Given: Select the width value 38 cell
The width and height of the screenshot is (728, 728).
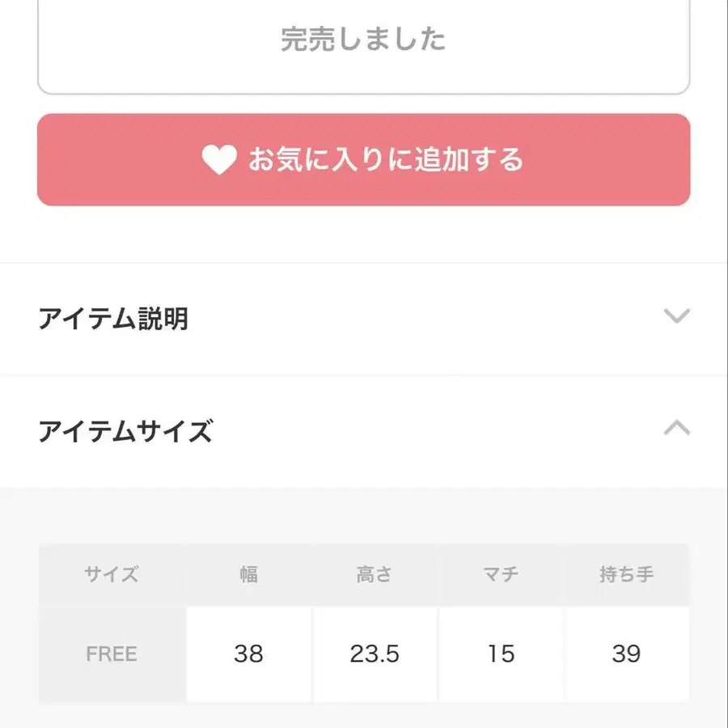Looking at the screenshot, I should (x=248, y=654).
